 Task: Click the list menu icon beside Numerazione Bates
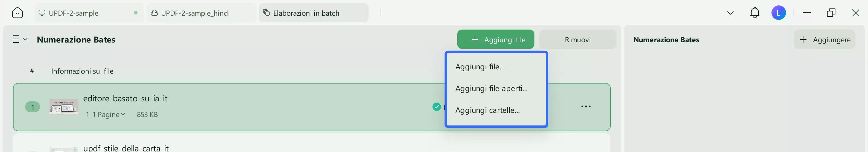[x=20, y=40]
